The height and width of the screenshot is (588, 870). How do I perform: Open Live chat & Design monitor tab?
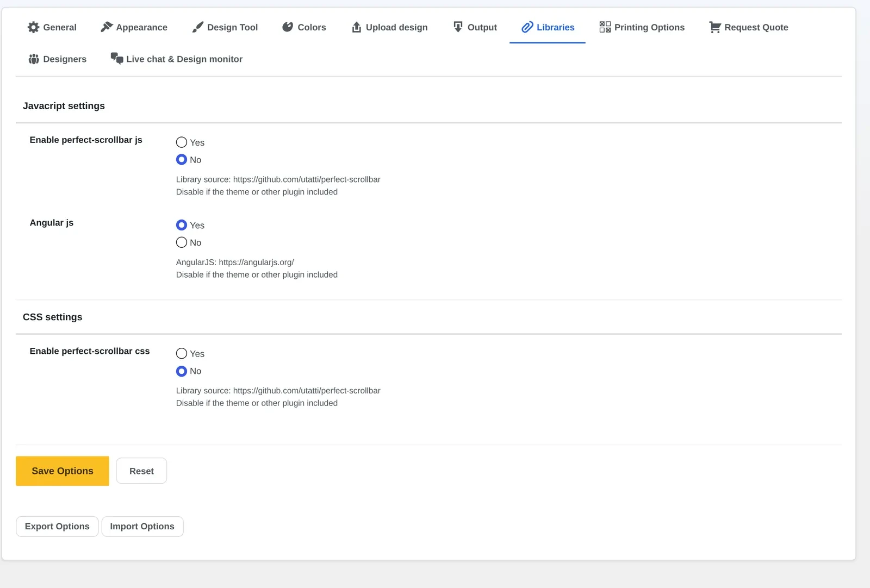click(177, 59)
